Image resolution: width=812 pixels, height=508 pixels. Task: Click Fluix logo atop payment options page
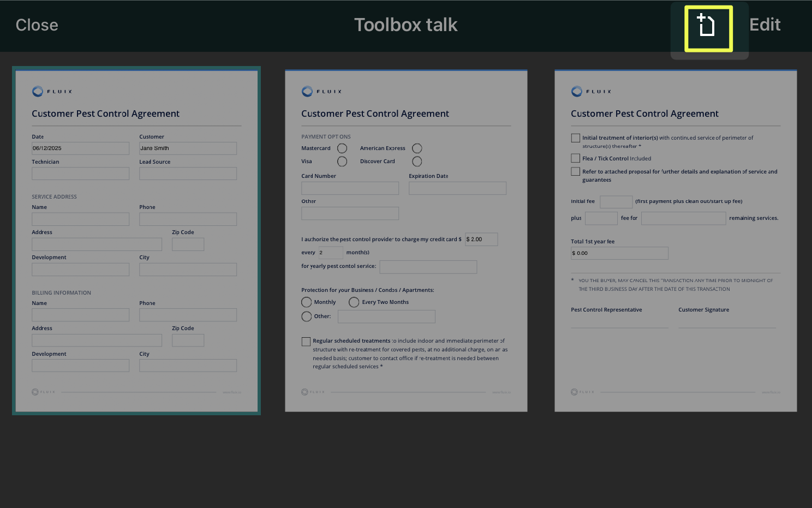[x=321, y=91]
